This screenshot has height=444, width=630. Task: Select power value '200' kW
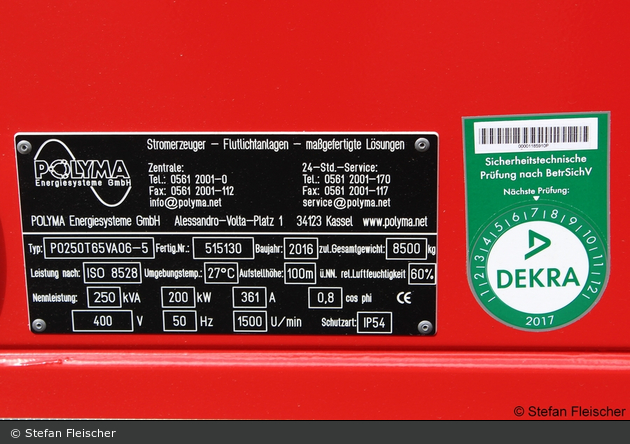(178, 297)
